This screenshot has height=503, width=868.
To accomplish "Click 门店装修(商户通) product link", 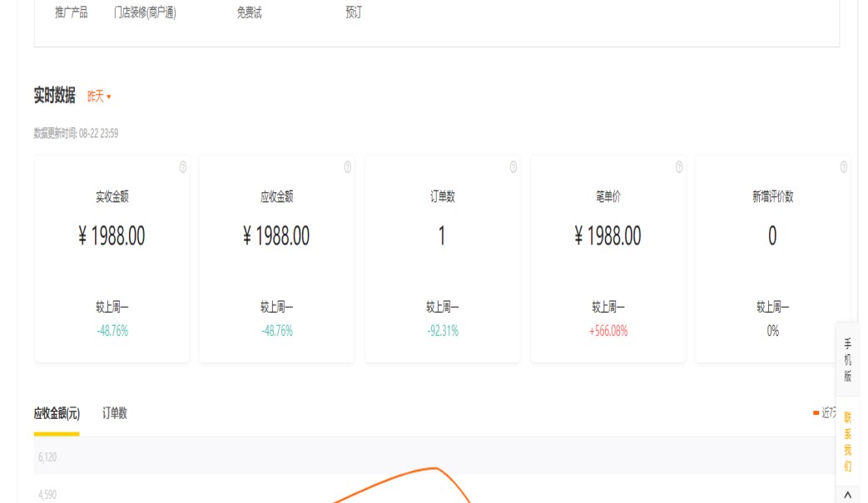I will click(x=145, y=13).
